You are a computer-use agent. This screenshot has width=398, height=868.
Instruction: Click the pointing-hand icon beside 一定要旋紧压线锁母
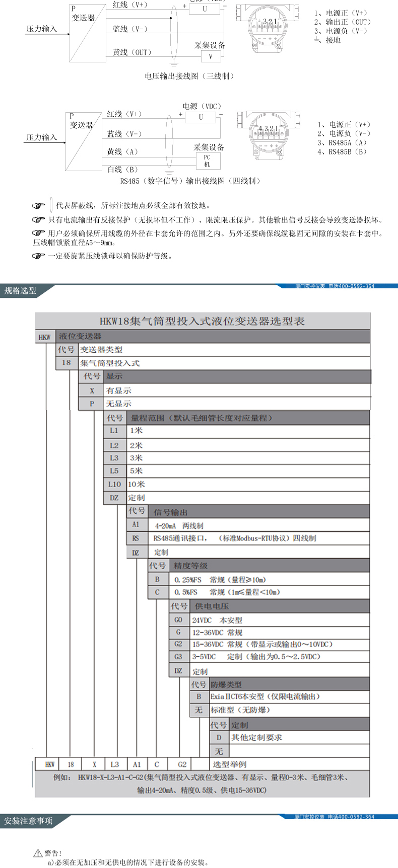pos(39,256)
